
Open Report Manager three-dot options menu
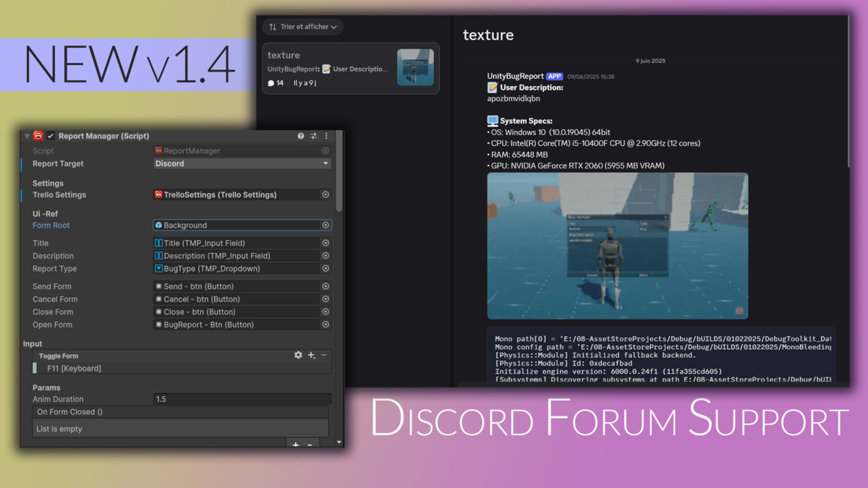click(x=326, y=136)
